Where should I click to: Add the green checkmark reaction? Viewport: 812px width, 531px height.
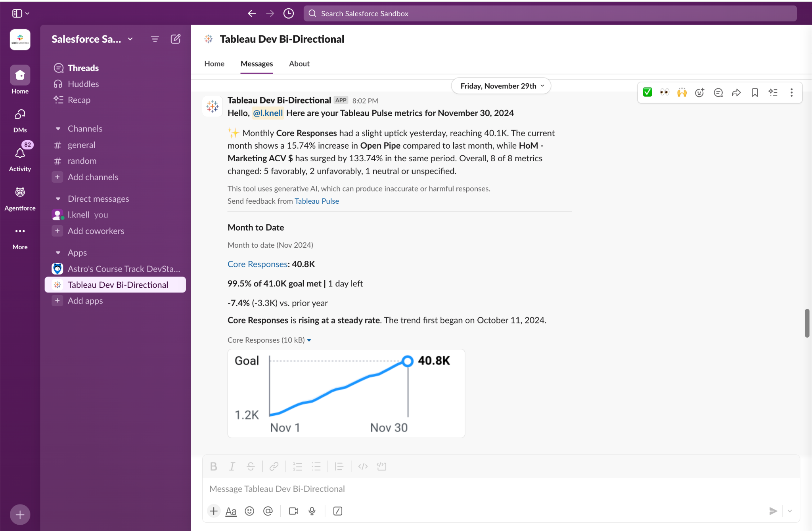(x=647, y=92)
